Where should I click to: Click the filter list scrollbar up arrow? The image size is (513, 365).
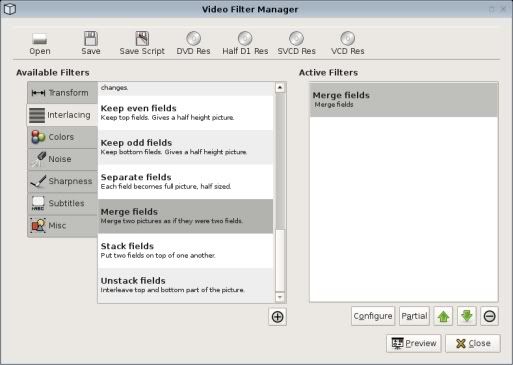(x=280, y=88)
